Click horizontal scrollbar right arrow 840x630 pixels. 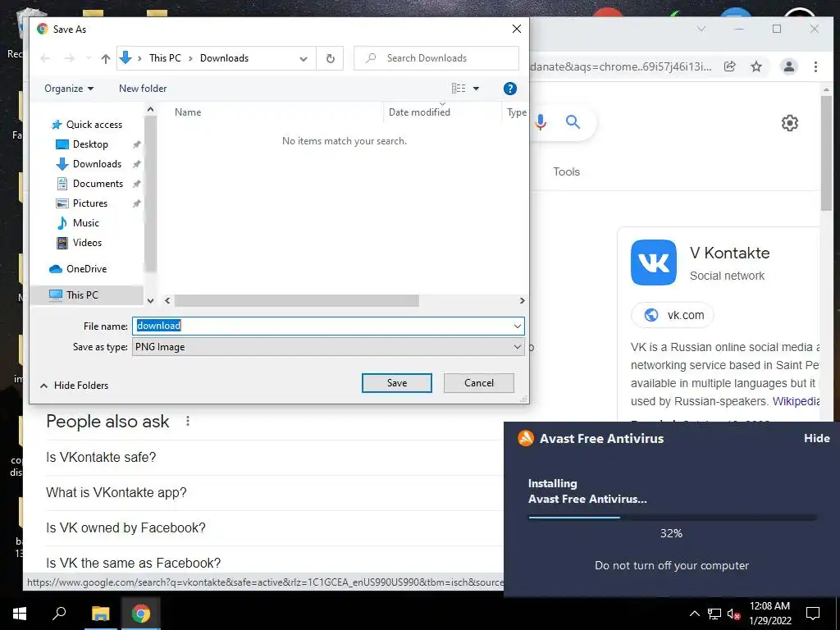point(522,300)
